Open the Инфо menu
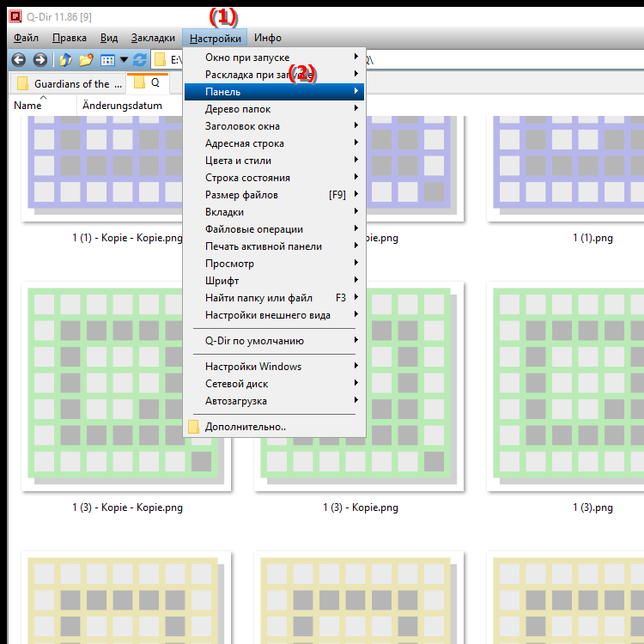The image size is (644, 644). 268,38
